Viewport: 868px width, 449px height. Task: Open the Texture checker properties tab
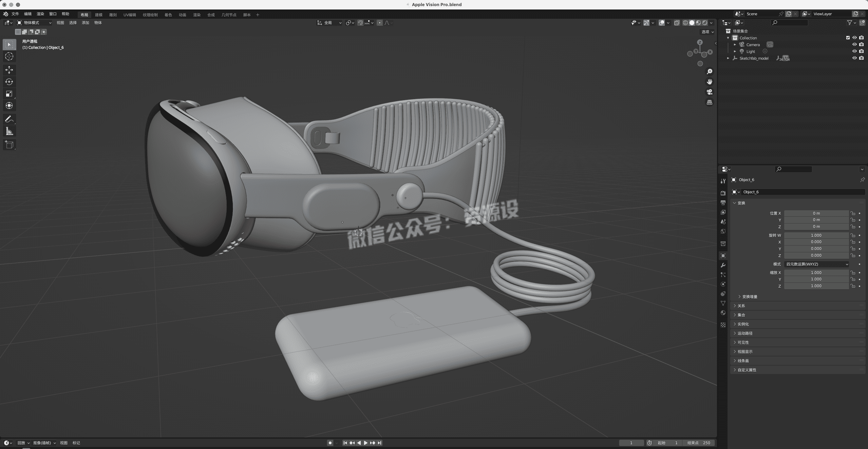[723, 325]
